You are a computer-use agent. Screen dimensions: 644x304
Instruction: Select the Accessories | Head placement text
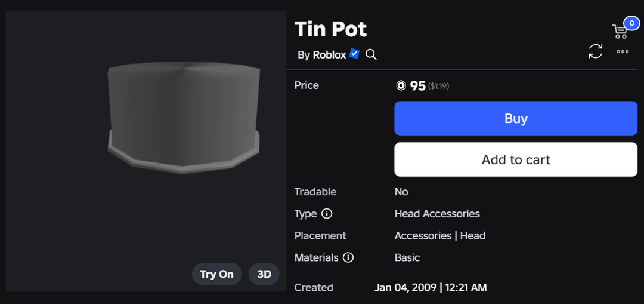click(x=440, y=236)
